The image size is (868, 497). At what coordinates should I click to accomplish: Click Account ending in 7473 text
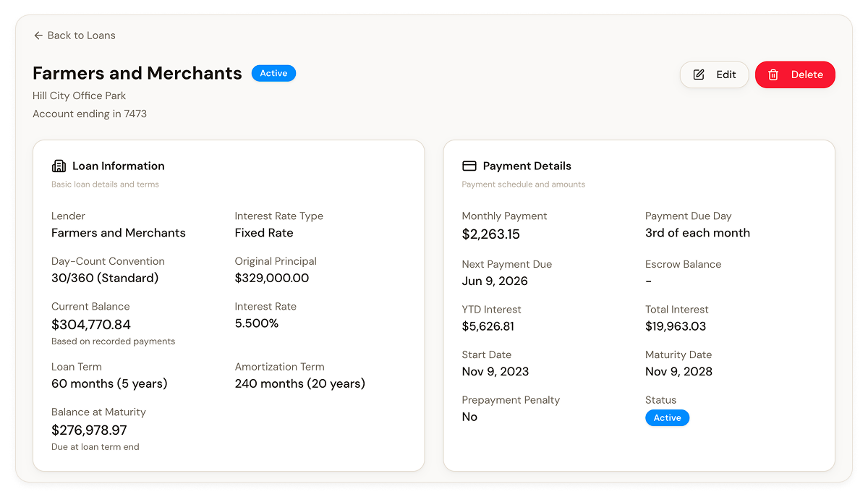tap(90, 114)
